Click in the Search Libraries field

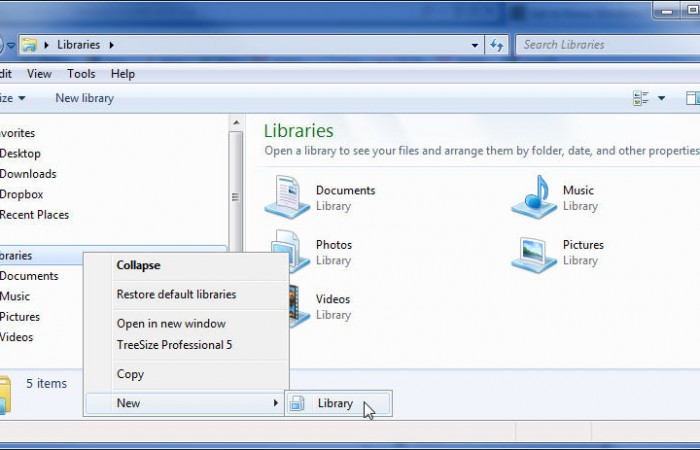coord(600,45)
